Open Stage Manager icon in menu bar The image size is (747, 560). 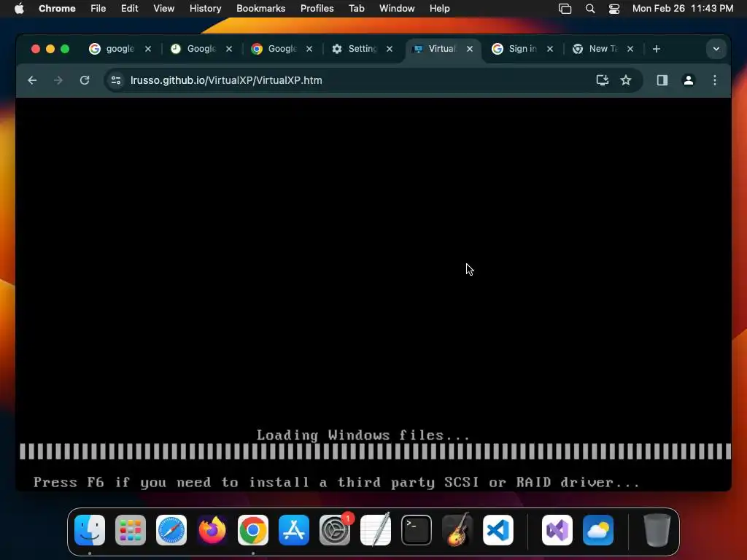pyautogui.click(x=565, y=9)
